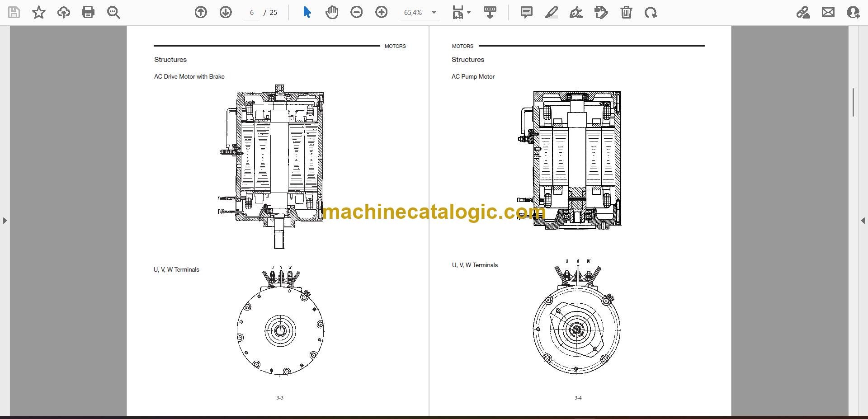Add a sticky note comment

[527, 12]
